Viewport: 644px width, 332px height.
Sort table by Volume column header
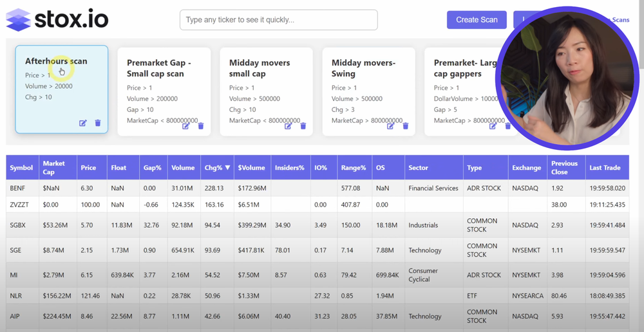[x=184, y=167]
